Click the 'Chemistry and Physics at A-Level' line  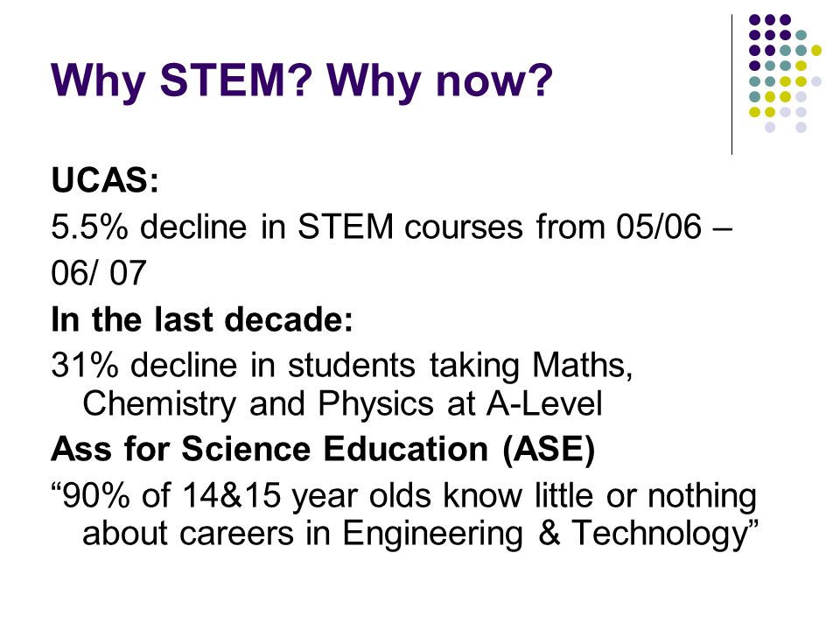click(x=343, y=404)
